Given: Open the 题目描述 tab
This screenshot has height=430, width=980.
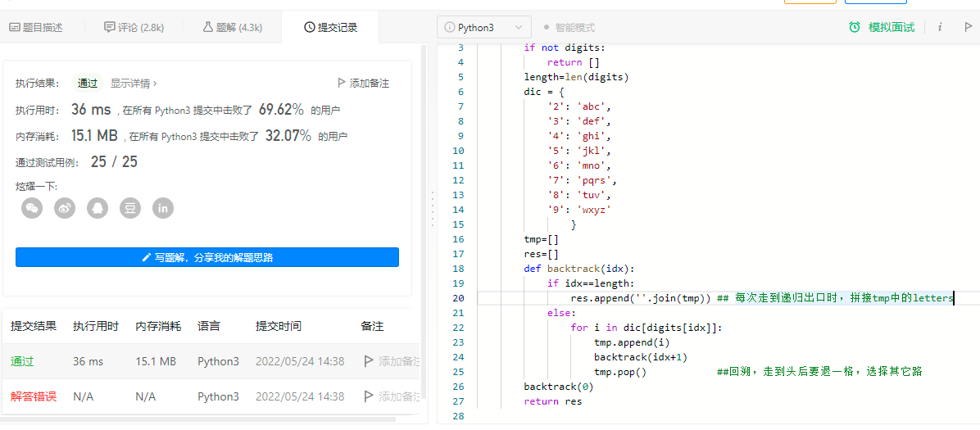Looking at the screenshot, I should point(35,28).
